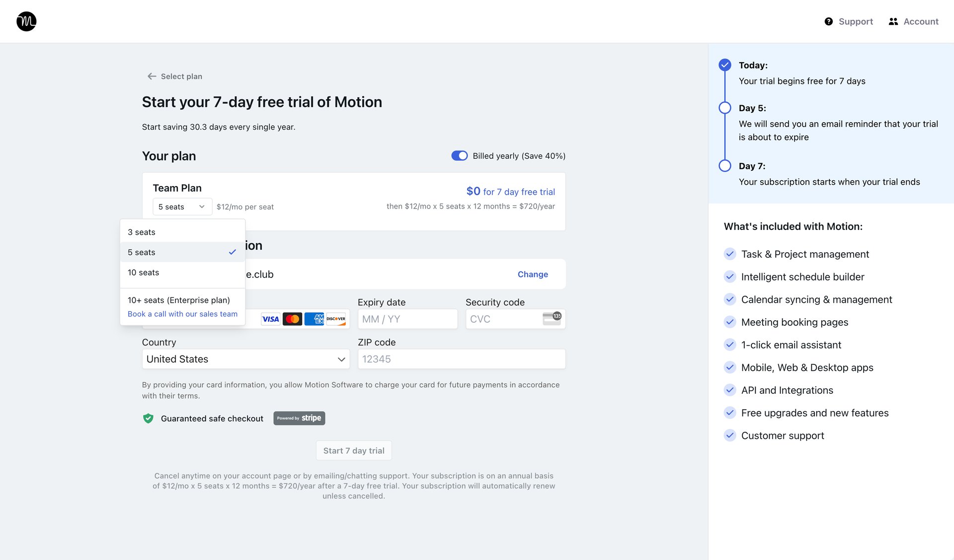The height and width of the screenshot is (560, 954).
Task: Click the Motion logo in top-left
Action: click(x=26, y=21)
